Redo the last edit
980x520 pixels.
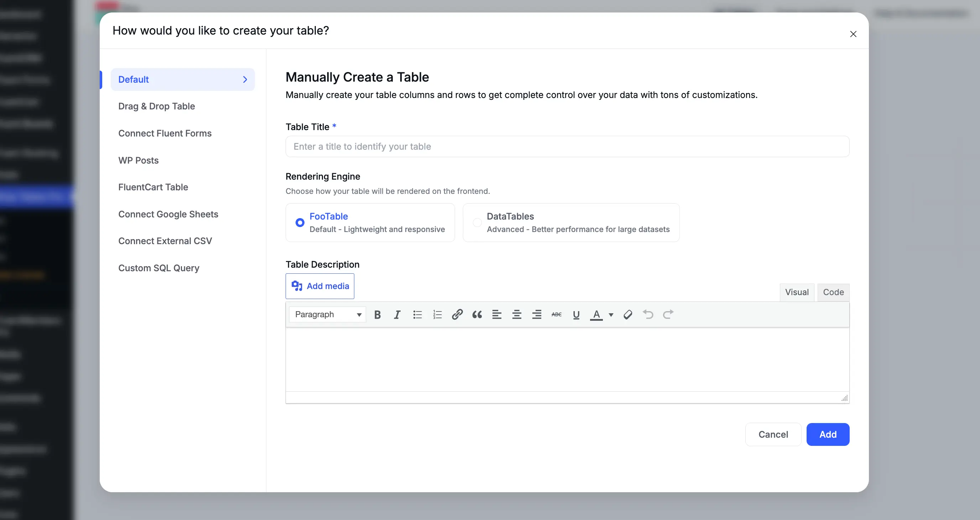pos(668,314)
